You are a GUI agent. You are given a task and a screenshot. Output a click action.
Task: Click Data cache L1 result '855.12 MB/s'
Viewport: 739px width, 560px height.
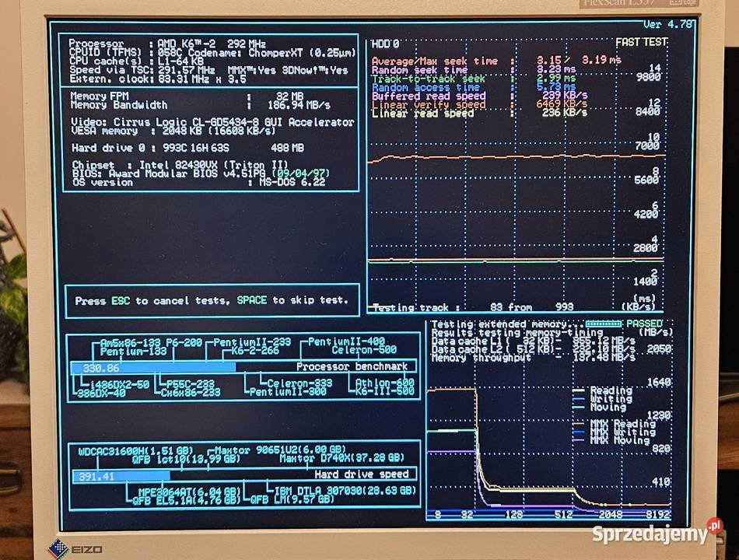tap(604, 341)
